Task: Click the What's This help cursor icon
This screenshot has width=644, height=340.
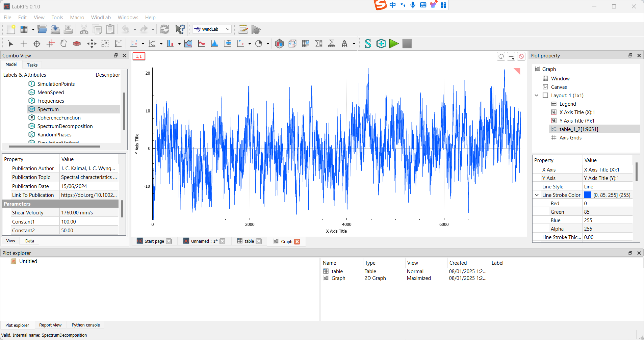Action: tap(180, 29)
